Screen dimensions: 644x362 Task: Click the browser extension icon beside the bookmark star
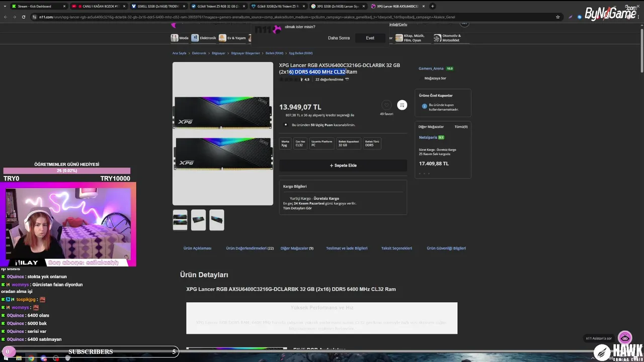(x=570, y=17)
